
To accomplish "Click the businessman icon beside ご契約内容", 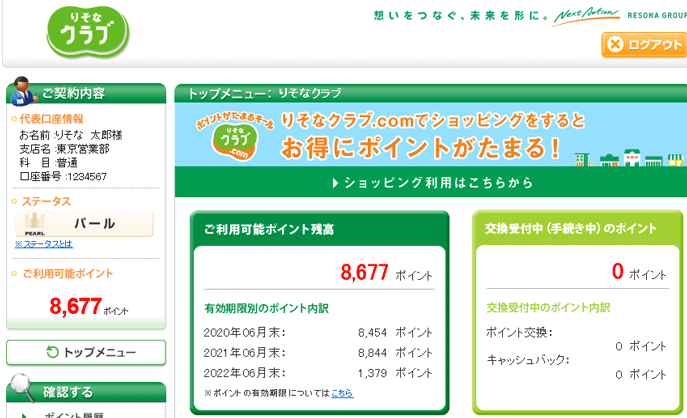I will coord(23,91).
